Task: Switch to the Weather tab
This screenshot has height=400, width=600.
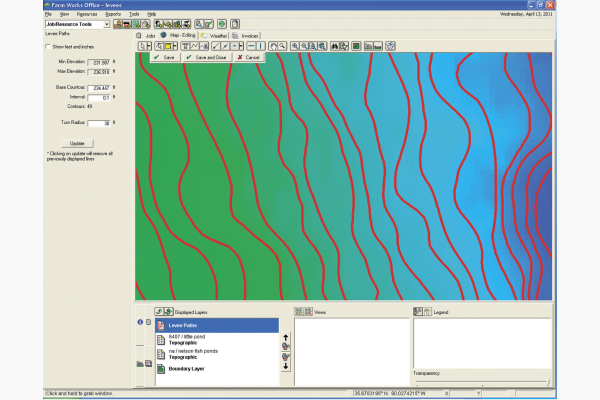Action: coord(217,34)
